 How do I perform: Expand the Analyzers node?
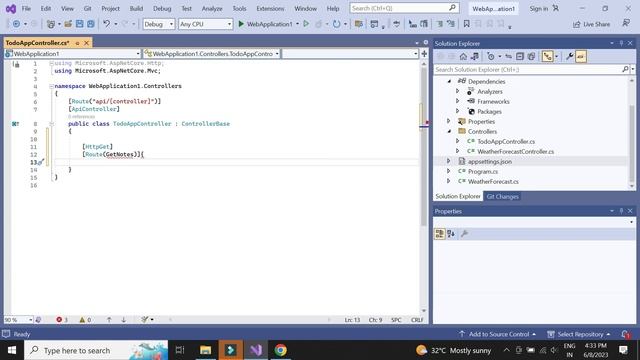458,91
